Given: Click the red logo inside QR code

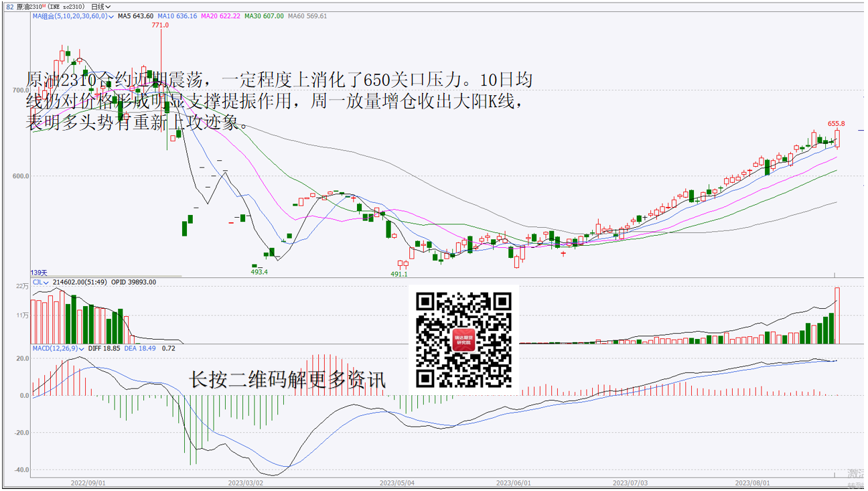Looking at the screenshot, I should (x=463, y=340).
